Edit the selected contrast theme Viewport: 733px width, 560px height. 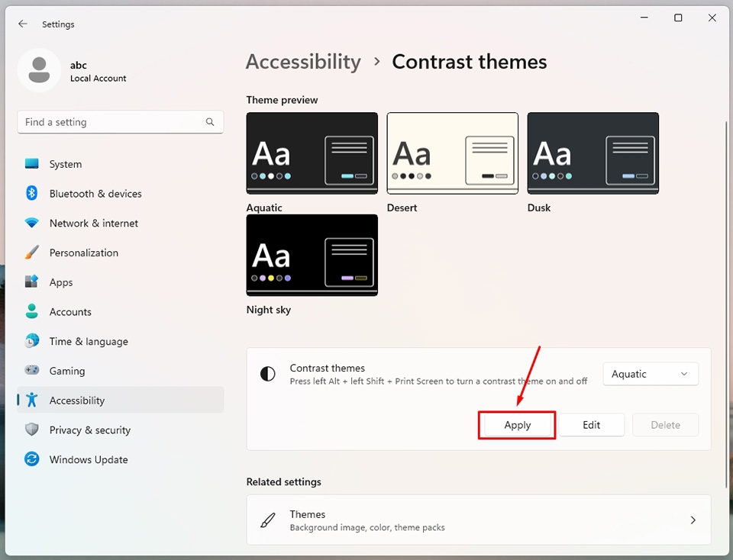click(591, 425)
